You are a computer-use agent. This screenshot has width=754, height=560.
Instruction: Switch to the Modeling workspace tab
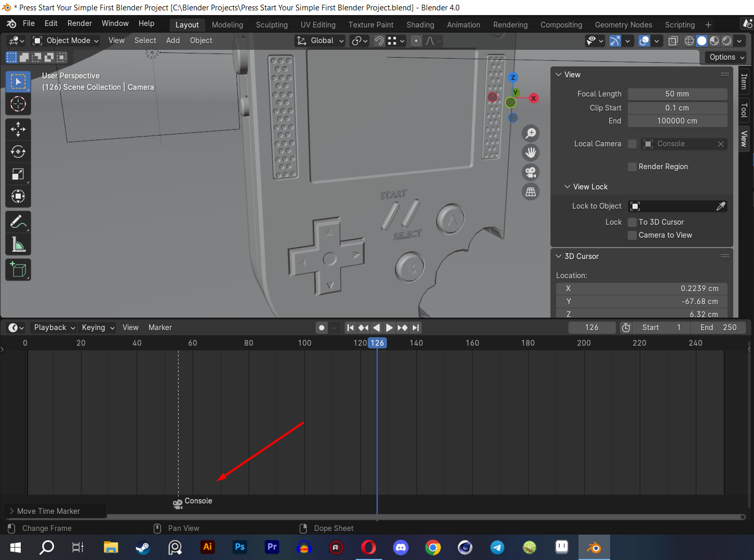227,25
